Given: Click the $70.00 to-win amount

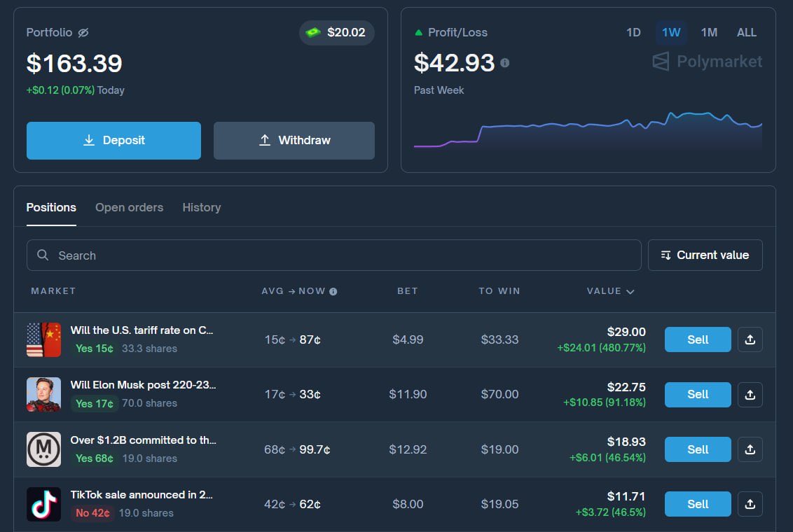Looking at the screenshot, I should 499,395.
